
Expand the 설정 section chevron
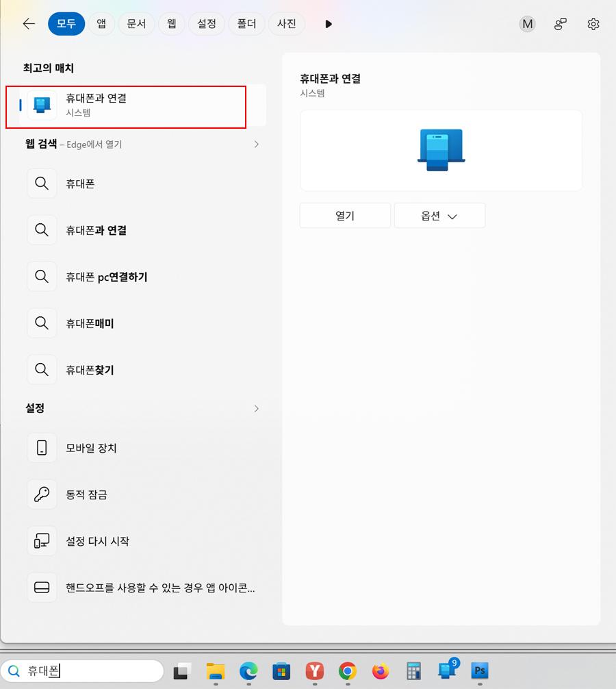coord(257,409)
